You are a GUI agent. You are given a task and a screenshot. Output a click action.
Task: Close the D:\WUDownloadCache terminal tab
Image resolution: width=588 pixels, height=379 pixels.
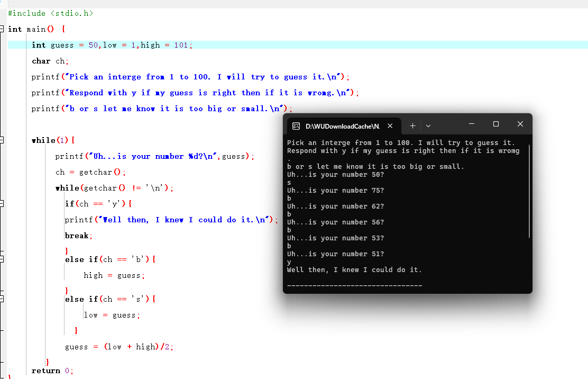390,126
